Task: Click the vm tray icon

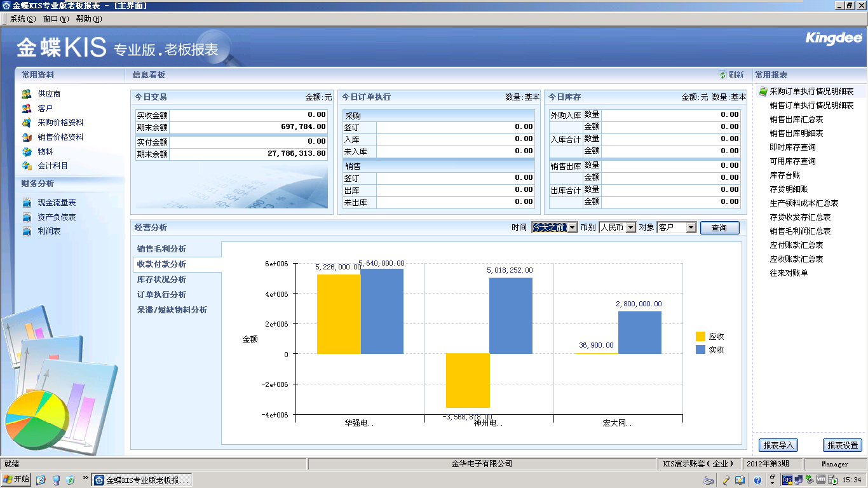Action: 820,480
